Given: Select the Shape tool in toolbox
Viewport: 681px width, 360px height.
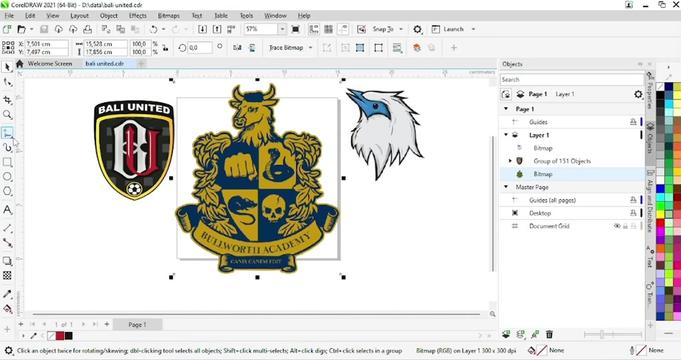Looking at the screenshot, I should pos(7,83).
